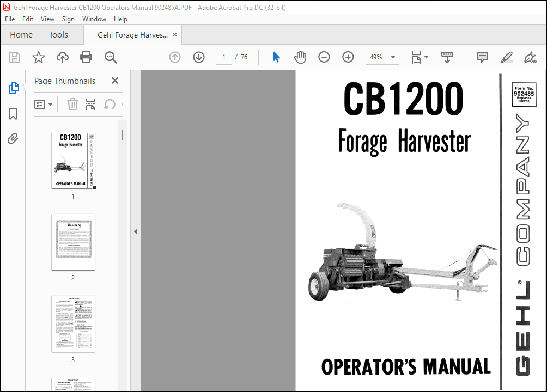
Task: Open the Bookmarks panel
Action: pos(13,114)
